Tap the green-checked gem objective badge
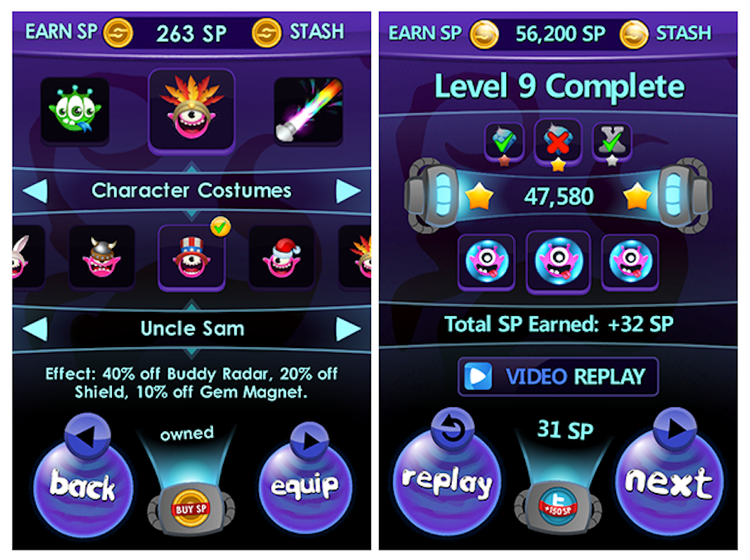750x560 pixels. [x=504, y=143]
